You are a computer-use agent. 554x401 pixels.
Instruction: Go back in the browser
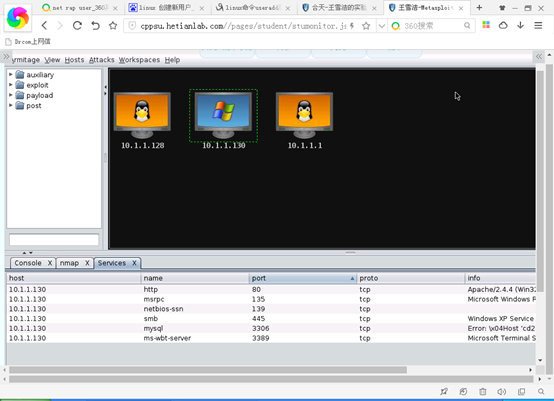(44, 25)
